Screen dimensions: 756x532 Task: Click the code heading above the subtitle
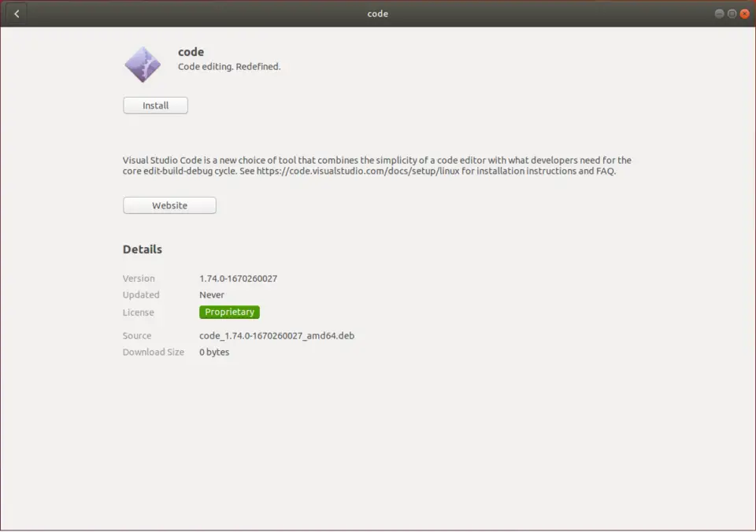[x=191, y=51]
